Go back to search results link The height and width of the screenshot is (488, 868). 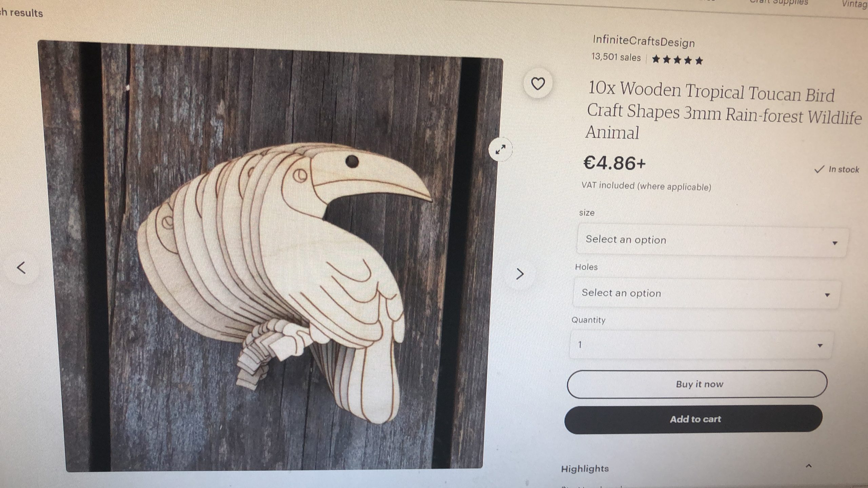pyautogui.click(x=21, y=13)
